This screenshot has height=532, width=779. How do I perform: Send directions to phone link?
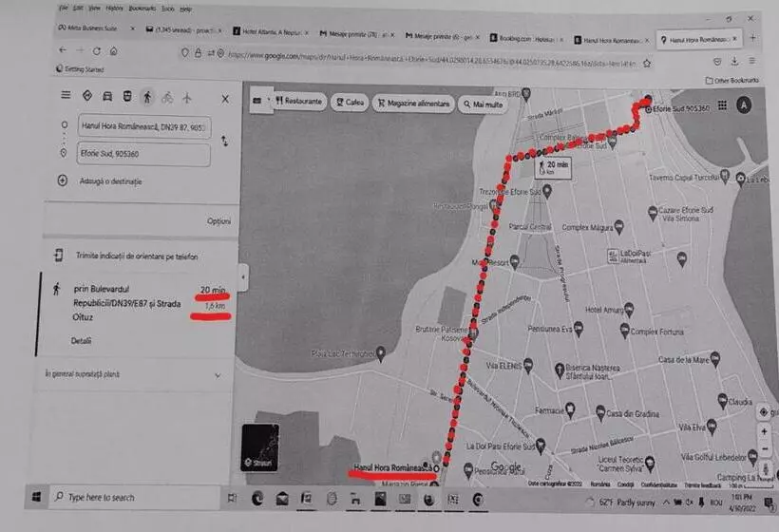pos(136,256)
